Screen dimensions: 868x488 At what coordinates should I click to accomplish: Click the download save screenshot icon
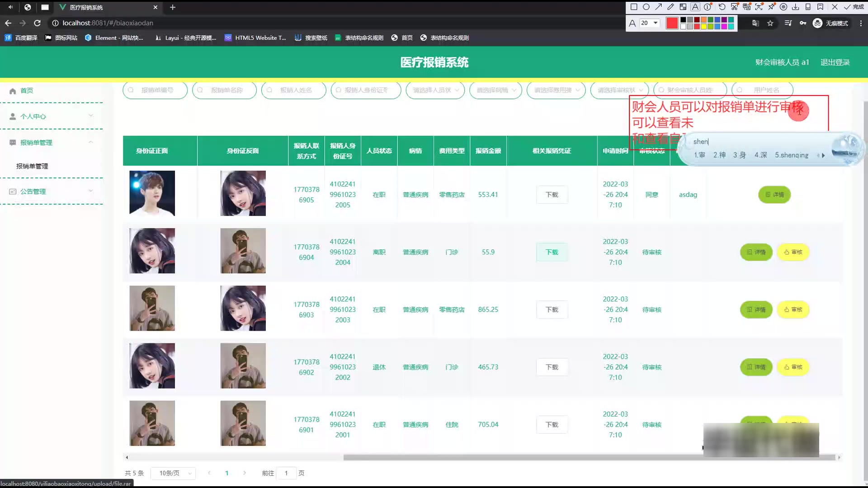point(796,7)
